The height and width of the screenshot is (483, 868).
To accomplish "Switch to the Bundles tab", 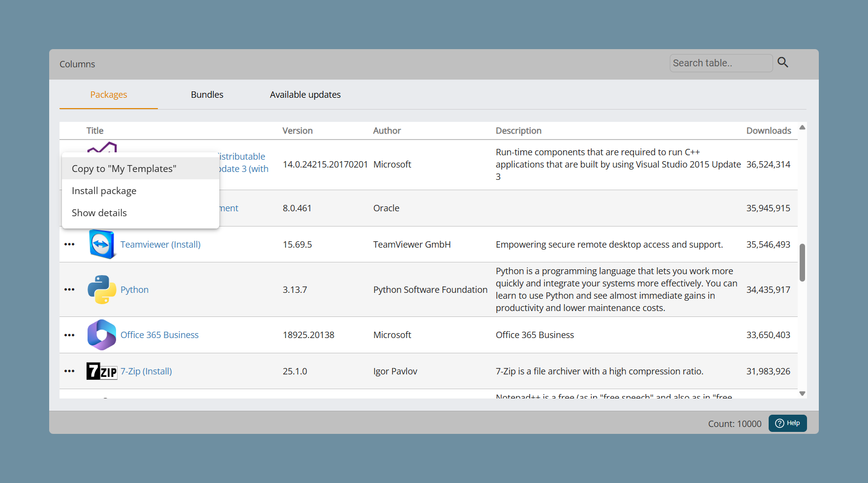I will point(207,95).
